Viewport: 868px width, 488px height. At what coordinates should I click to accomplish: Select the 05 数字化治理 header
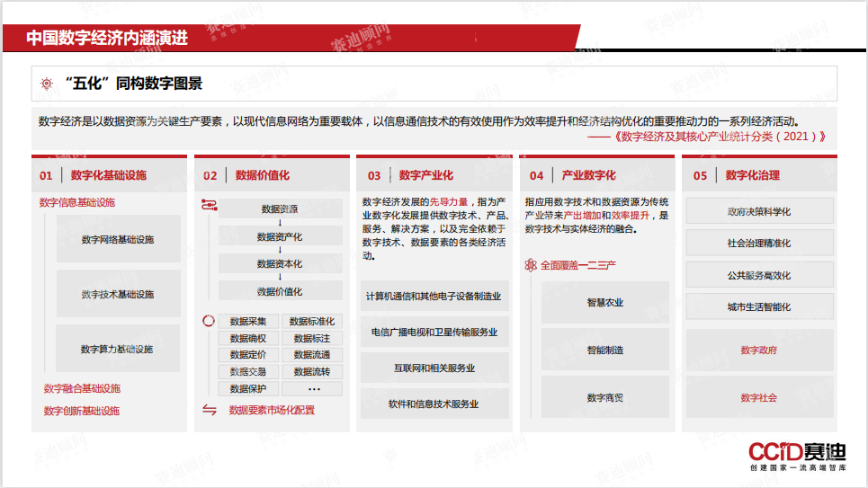[x=752, y=175]
